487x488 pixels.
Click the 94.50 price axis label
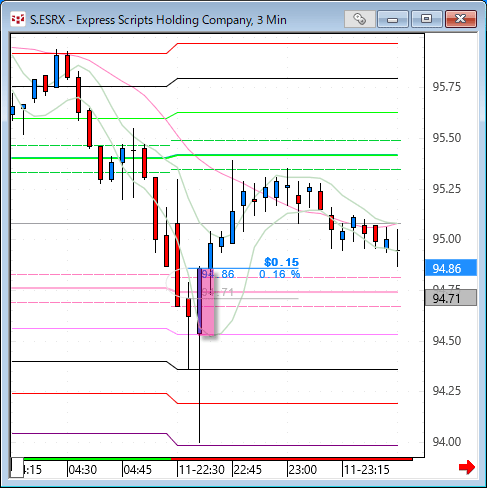447,341
